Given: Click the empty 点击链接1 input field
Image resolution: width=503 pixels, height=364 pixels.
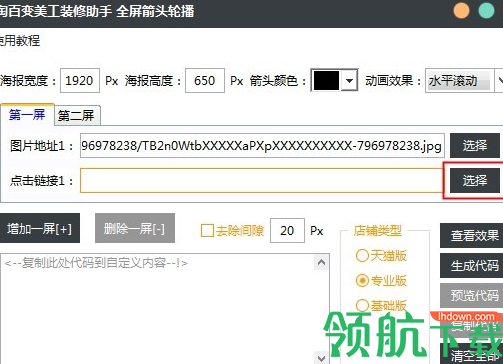Looking at the screenshot, I should (262, 180).
